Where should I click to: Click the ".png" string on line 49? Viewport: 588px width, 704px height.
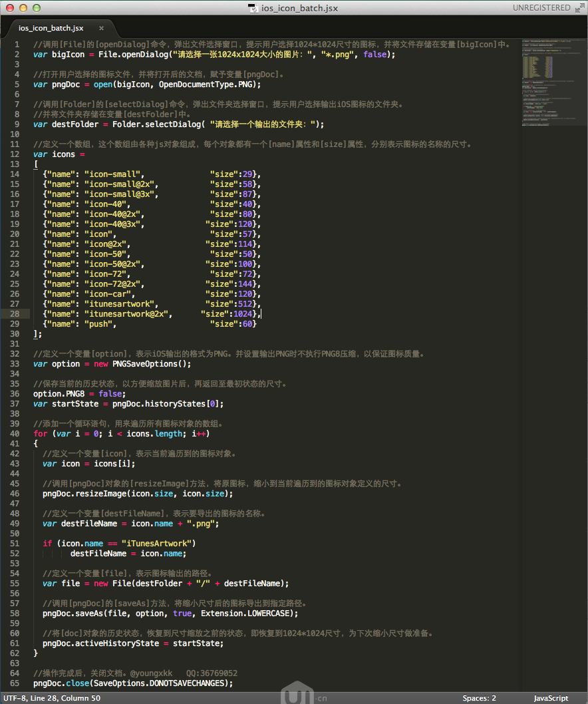tap(201, 524)
